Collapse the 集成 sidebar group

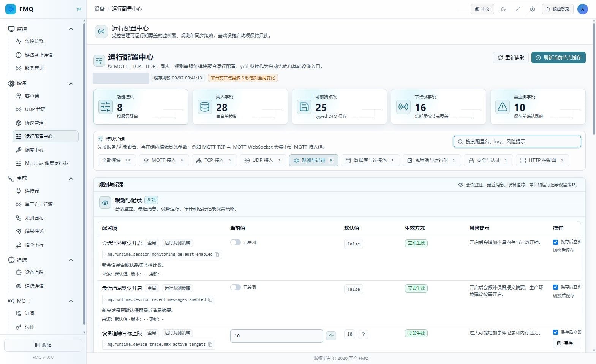coord(71,179)
